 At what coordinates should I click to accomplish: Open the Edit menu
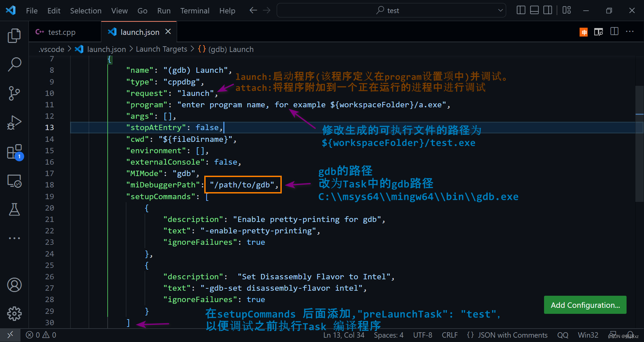54,11
